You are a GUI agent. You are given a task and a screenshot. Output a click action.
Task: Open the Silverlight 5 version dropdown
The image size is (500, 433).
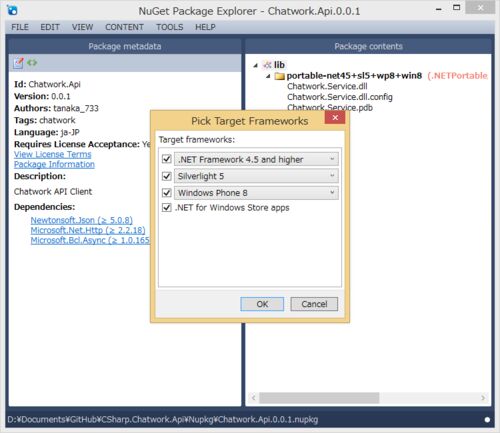256,176
